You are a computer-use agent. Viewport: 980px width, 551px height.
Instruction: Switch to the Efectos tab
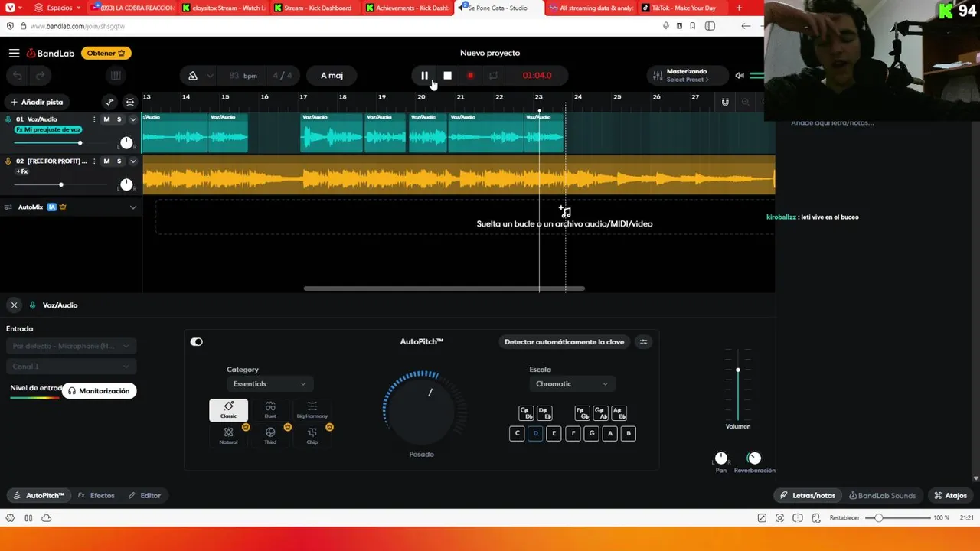[96, 496]
